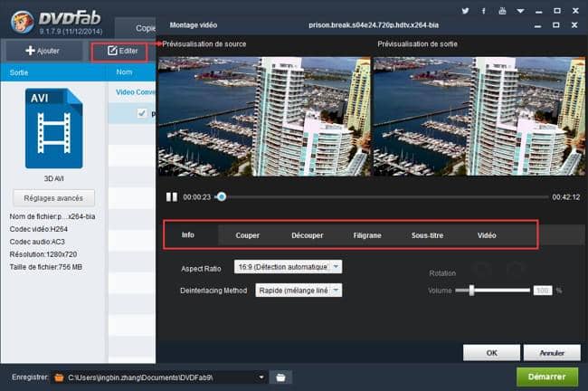This screenshot has width=588, height=391.
Task: Click the Editer button
Action: (123, 51)
